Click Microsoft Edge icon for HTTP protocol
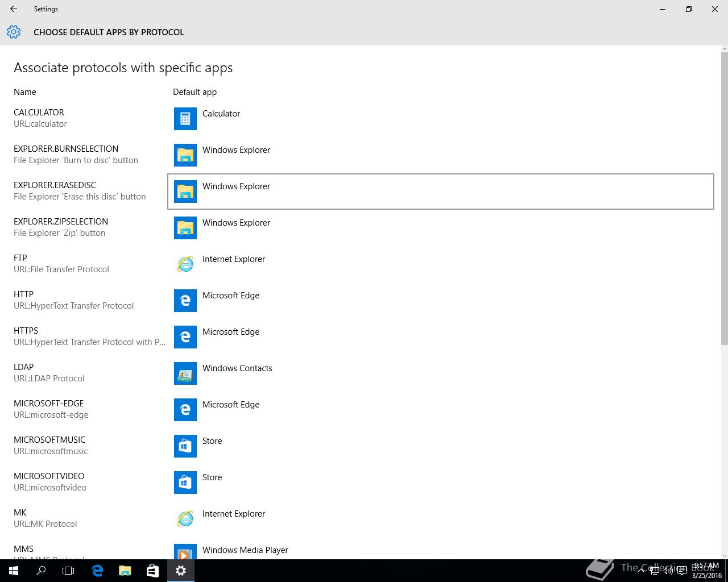The height and width of the screenshot is (582, 728). point(185,301)
